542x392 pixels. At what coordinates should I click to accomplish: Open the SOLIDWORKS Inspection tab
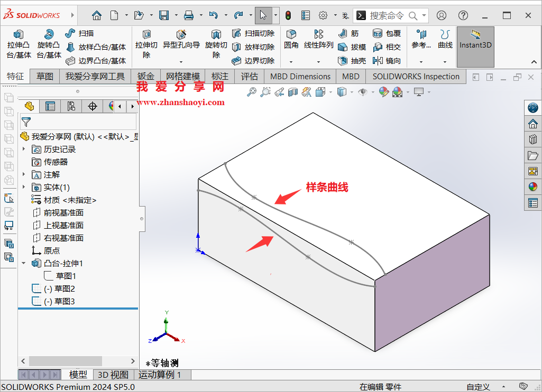coord(416,76)
